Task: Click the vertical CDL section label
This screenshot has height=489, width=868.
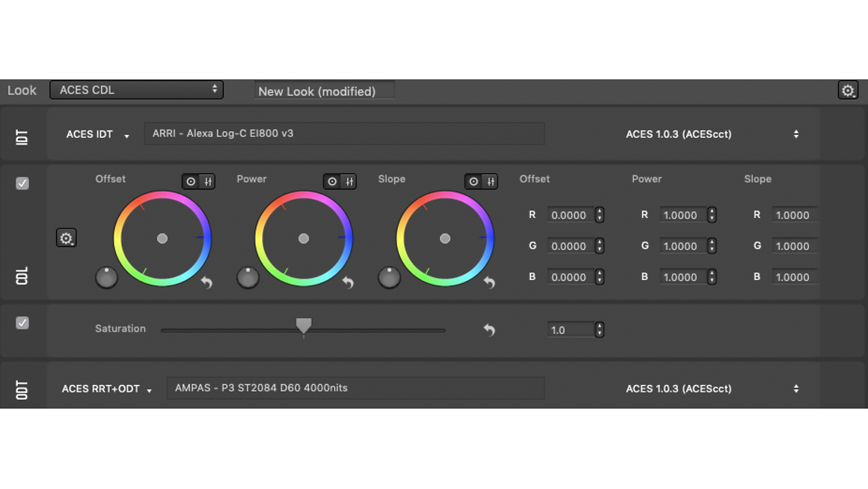Action: pyautogui.click(x=22, y=276)
